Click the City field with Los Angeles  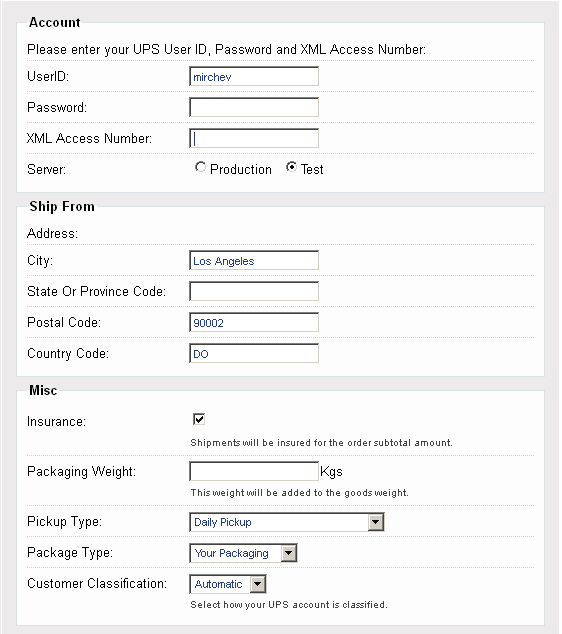click(x=254, y=261)
